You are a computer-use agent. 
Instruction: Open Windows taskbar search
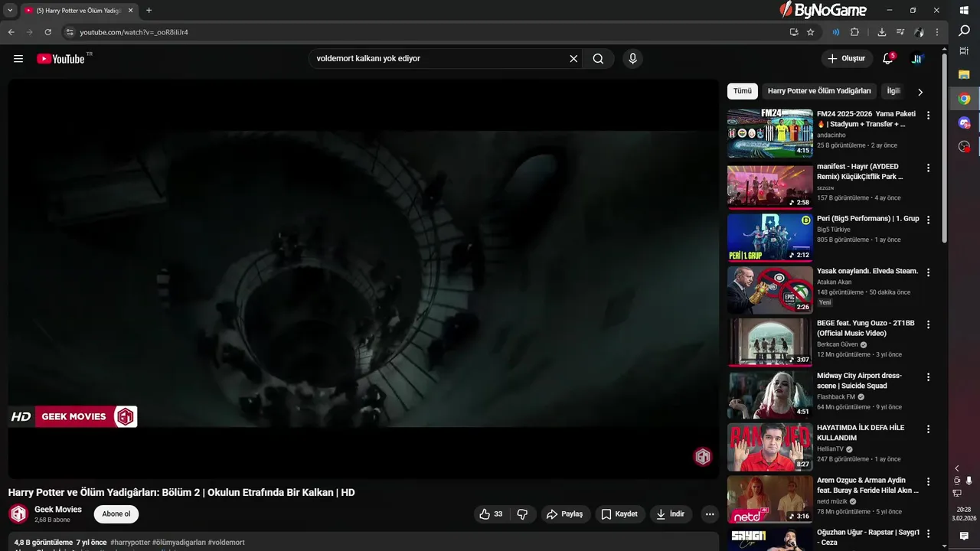pos(965,31)
